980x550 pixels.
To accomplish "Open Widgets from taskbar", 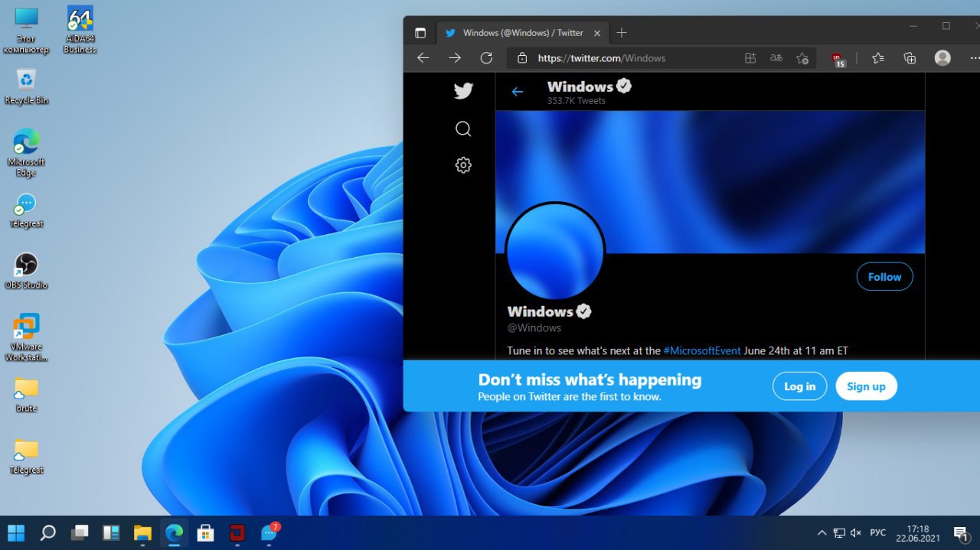I will (x=111, y=532).
